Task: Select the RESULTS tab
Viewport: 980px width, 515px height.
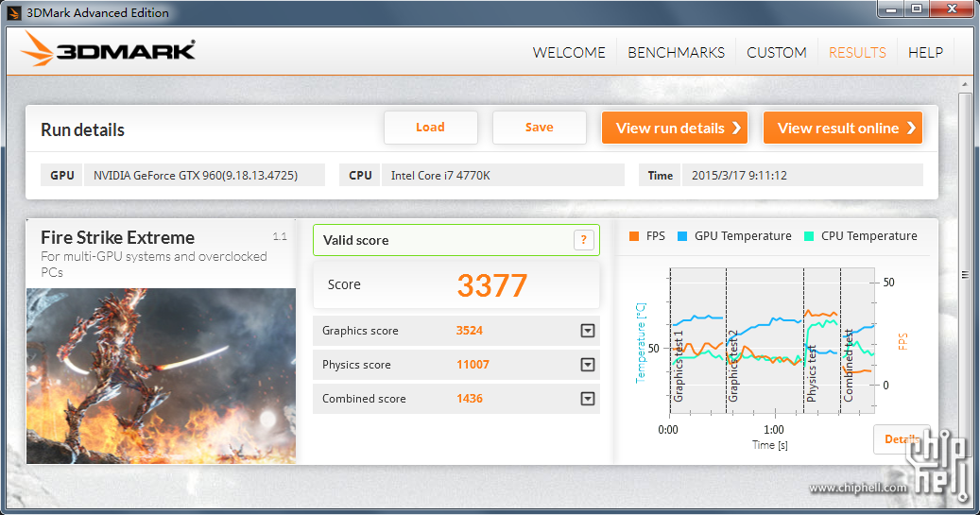Action: click(857, 53)
